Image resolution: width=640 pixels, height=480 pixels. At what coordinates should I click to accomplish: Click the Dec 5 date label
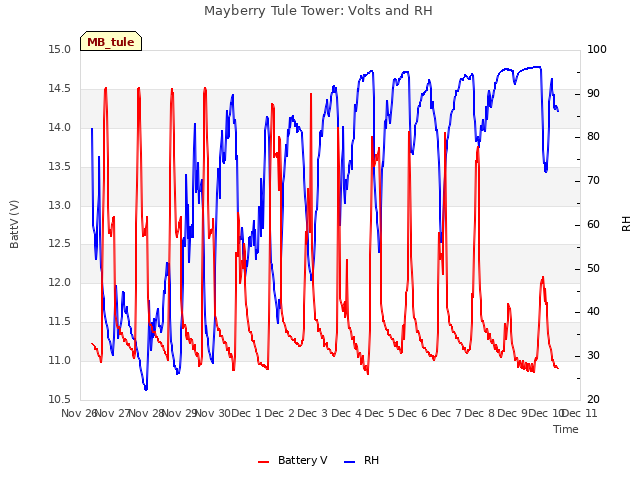click(380, 413)
